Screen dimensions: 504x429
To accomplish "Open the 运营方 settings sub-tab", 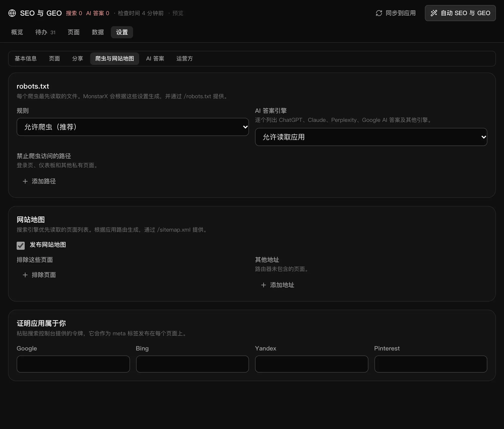I will 185,59.
